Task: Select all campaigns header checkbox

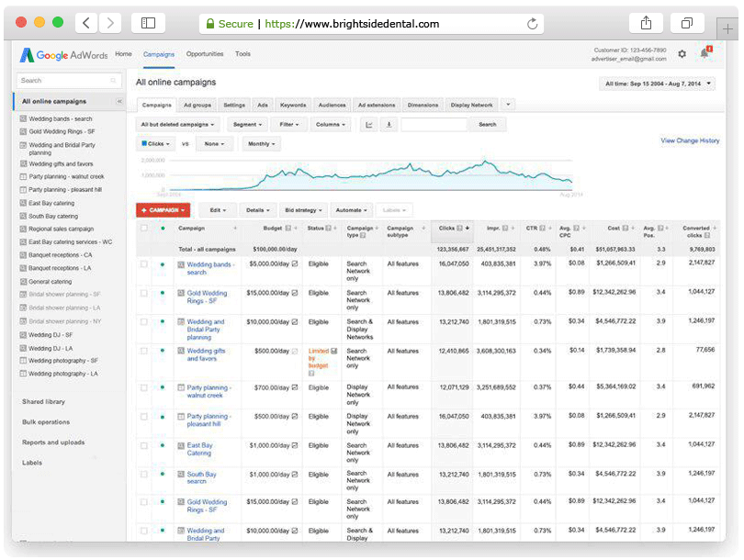Action: coord(143,228)
